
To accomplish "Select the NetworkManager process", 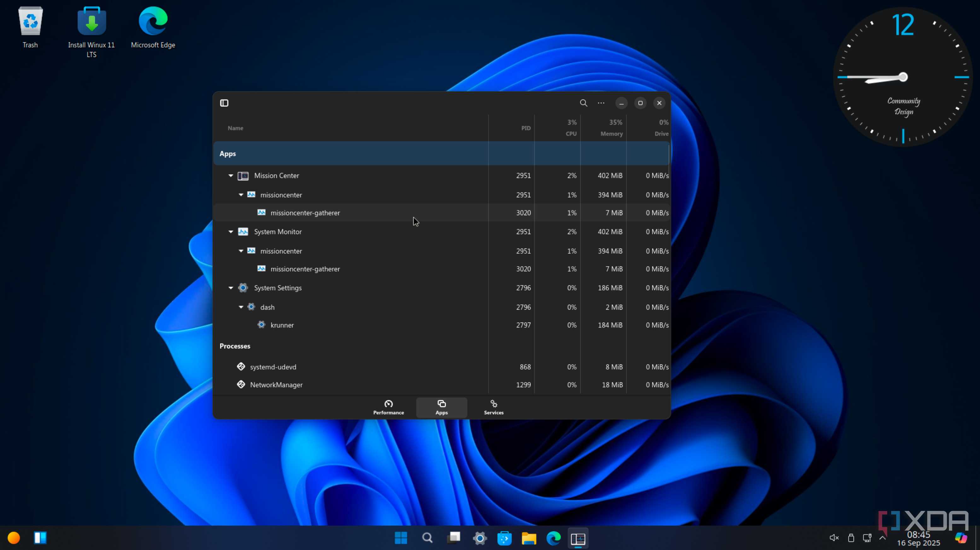I will [441, 385].
